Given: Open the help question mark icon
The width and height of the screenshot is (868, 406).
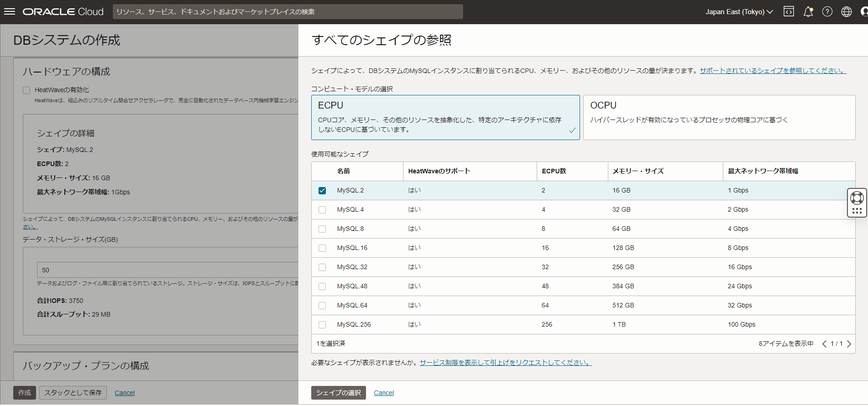Looking at the screenshot, I should tap(827, 12).
